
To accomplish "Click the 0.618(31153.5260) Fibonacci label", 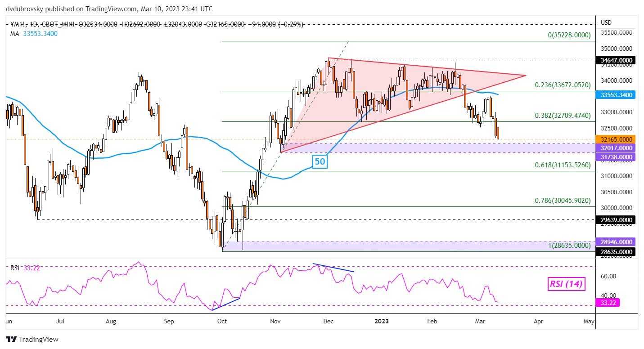I will pos(562,165).
